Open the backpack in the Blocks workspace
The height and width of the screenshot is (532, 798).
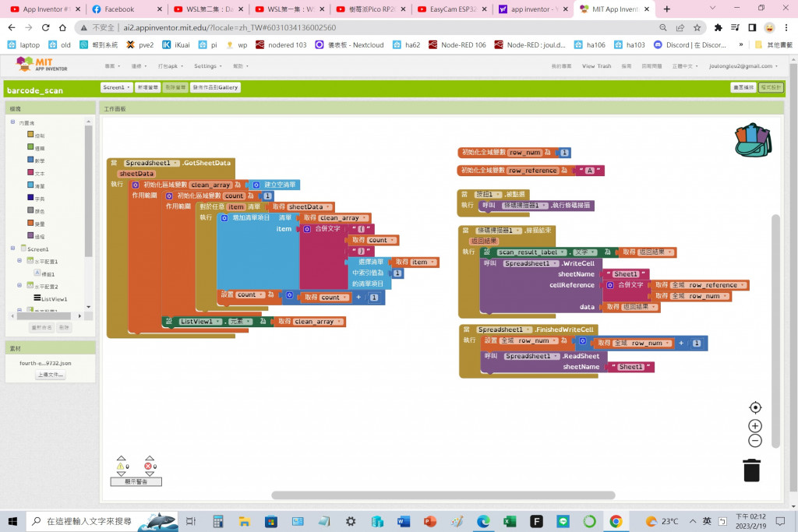click(x=754, y=140)
